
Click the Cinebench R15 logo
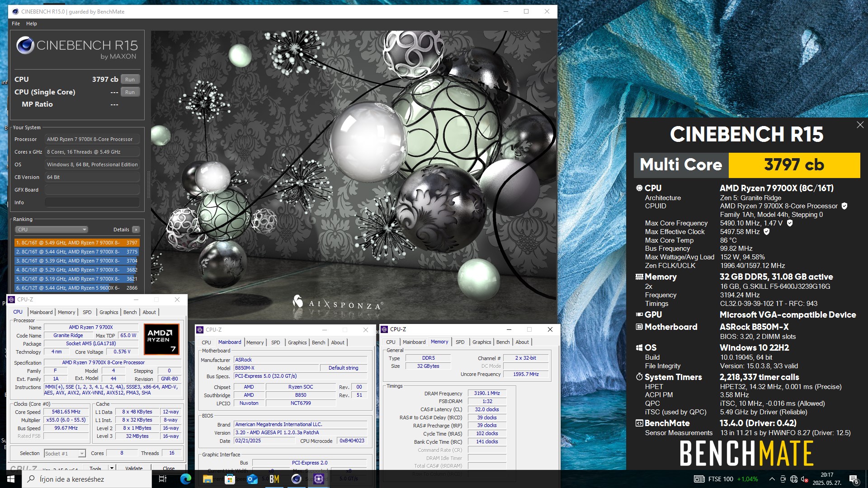(77, 48)
